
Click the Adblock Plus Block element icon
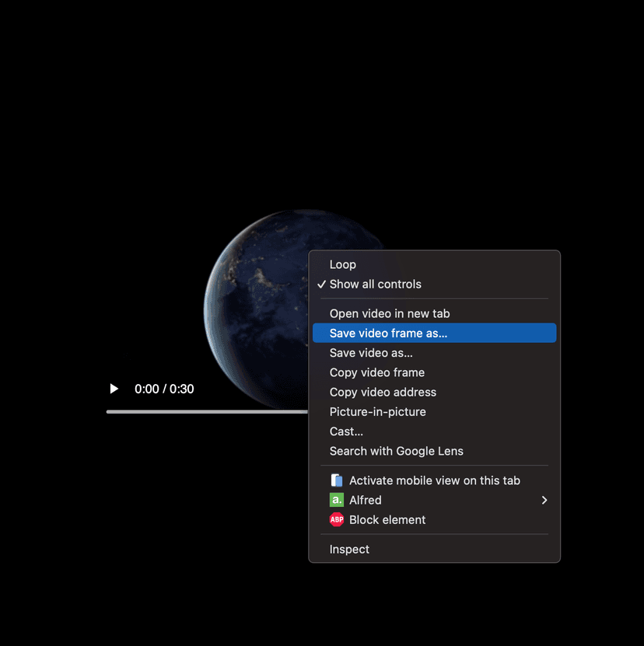(336, 519)
